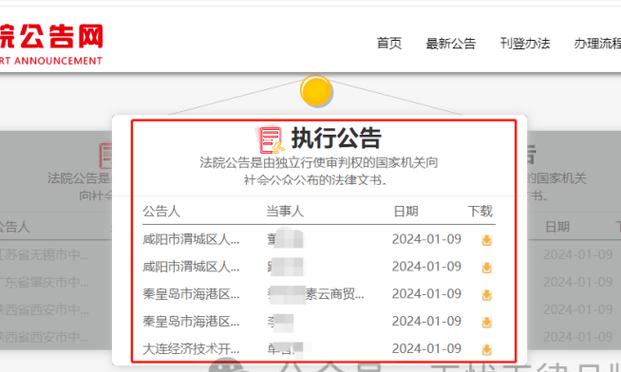
Task: Open the 最新公告 menu item
Action: (x=451, y=43)
